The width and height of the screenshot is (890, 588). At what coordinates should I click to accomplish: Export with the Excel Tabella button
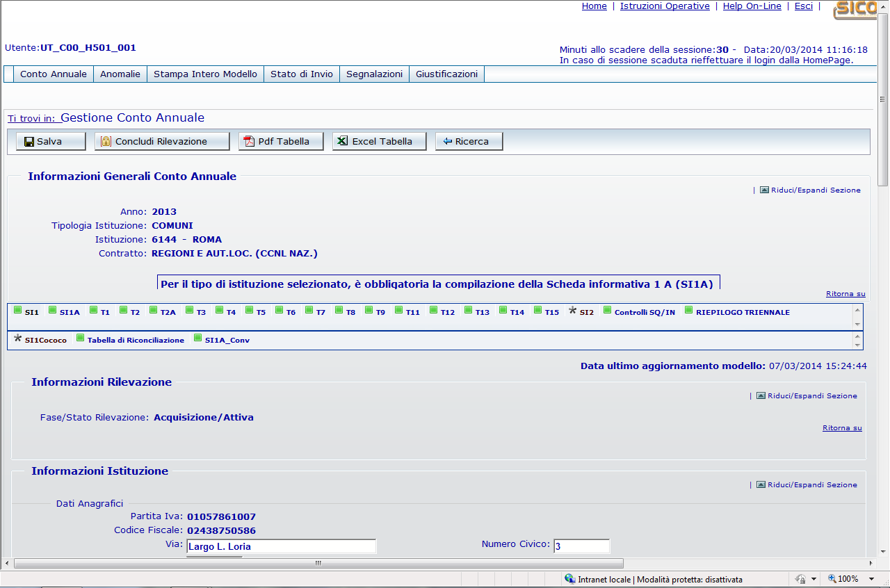(x=380, y=141)
